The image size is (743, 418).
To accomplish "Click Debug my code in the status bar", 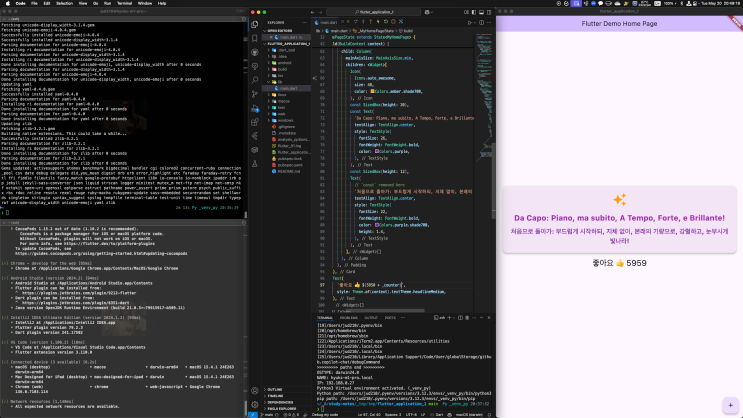I will pyautogui.click(x=325, y=415).
